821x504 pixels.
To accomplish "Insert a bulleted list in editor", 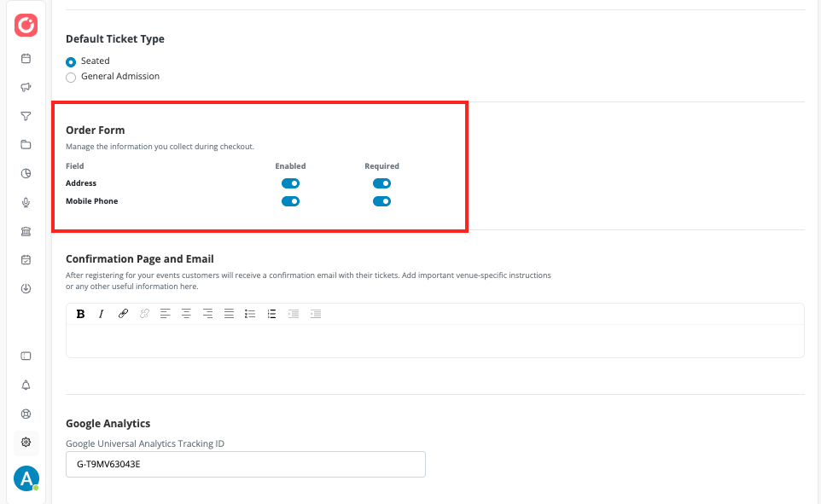I will (x=250, y=314).
